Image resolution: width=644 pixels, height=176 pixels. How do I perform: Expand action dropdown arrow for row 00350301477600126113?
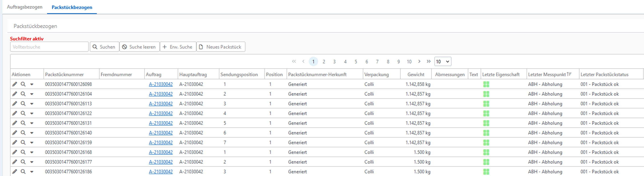click(32, 104)
